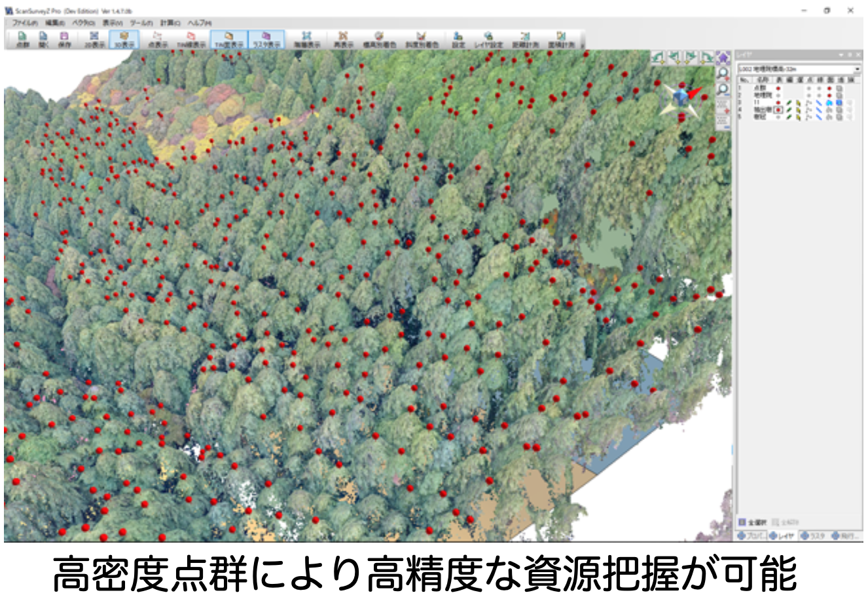Click the second green rotate-view arrow
Image resolution: width=868 pixels, height=597 pixels.
tap(675, 58)
